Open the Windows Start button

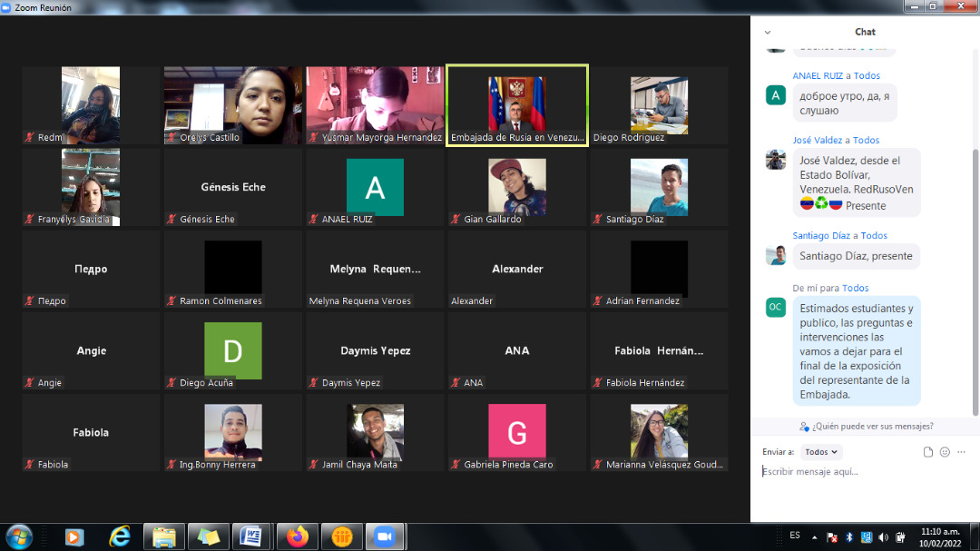pos(19,536)
